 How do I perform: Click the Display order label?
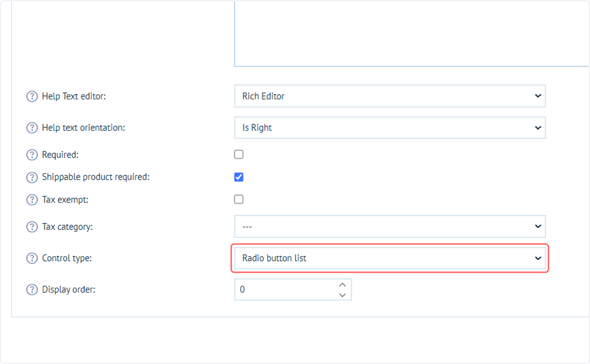[x=69, y=290]
